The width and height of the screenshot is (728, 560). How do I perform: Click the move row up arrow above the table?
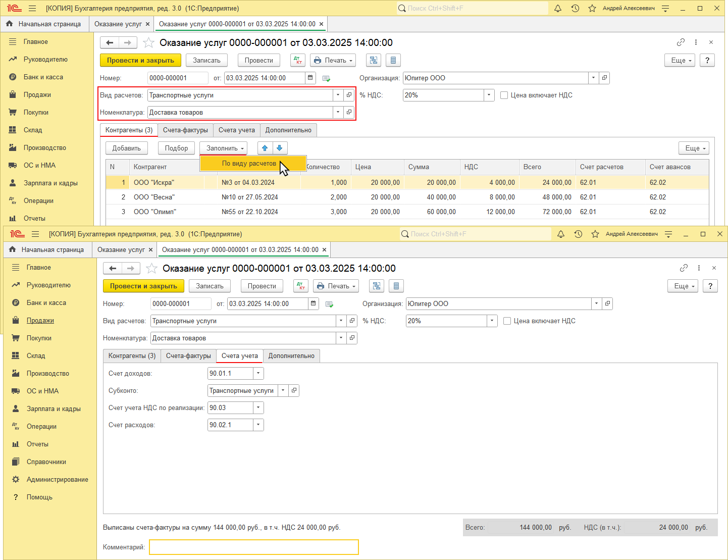coord(265,148)
